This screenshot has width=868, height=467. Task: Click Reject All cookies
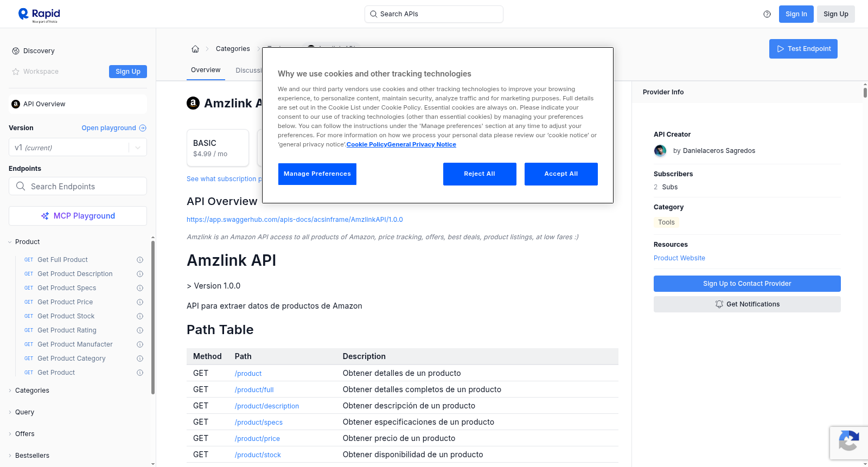[480, 174]
